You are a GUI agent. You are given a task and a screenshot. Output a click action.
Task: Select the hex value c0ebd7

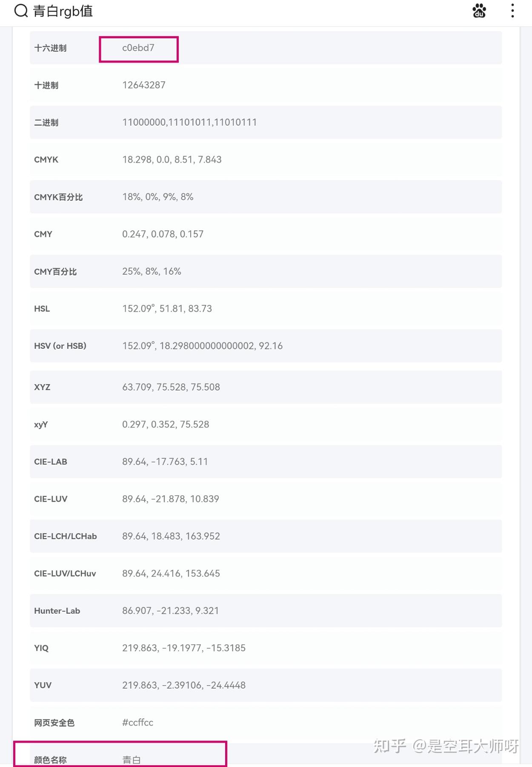(138, 48)
